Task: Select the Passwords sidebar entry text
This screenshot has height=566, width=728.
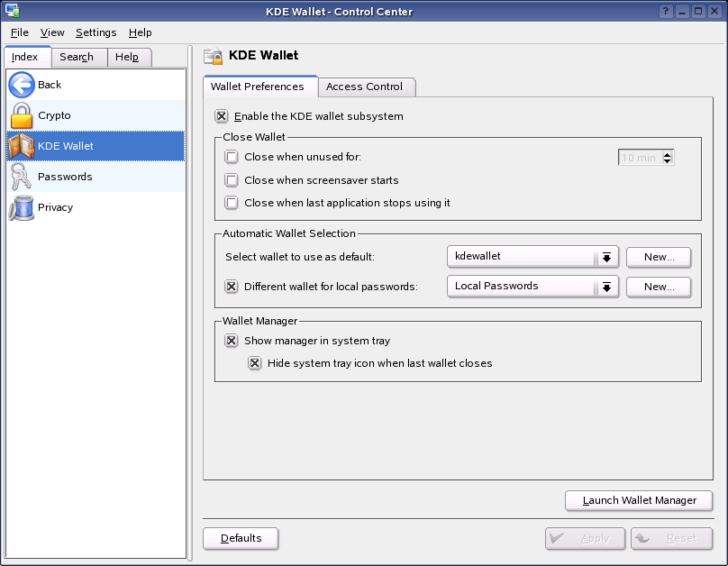Action: tap(65, 177)
